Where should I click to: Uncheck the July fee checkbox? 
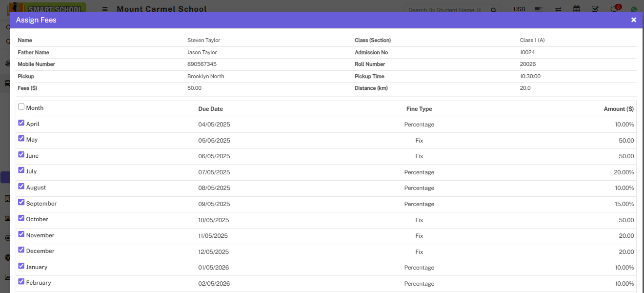pos(21,170)
